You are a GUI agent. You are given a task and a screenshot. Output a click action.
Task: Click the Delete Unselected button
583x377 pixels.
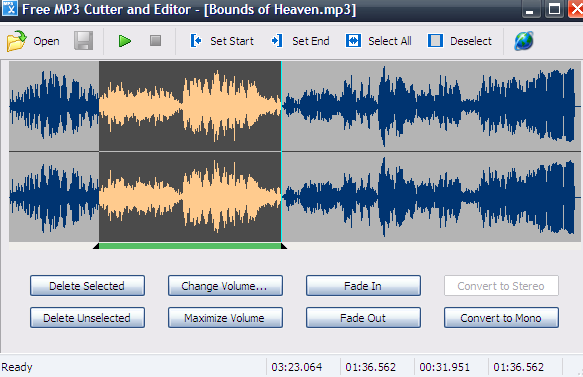tap(87, 318)
